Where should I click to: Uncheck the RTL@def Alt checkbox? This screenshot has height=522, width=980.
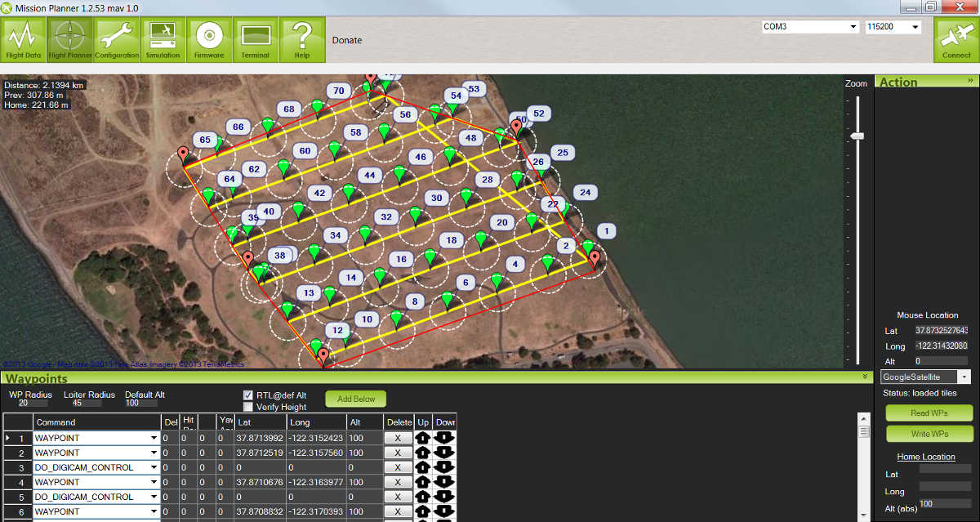[248, 395]
